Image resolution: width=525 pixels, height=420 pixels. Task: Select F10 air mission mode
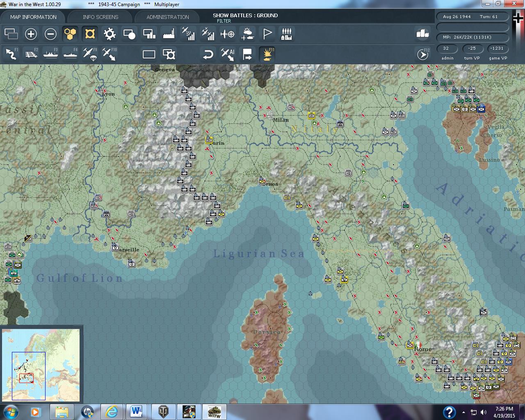[110, 54]
